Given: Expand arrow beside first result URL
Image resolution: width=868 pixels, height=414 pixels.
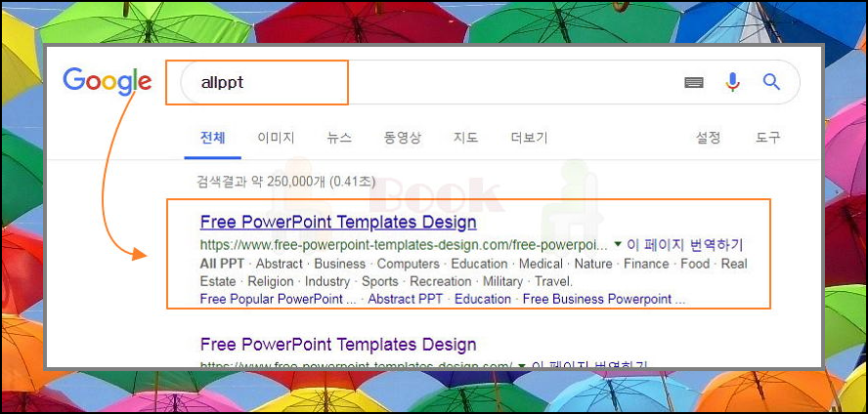Looking at the screenshot, I should tap(618, 244).
